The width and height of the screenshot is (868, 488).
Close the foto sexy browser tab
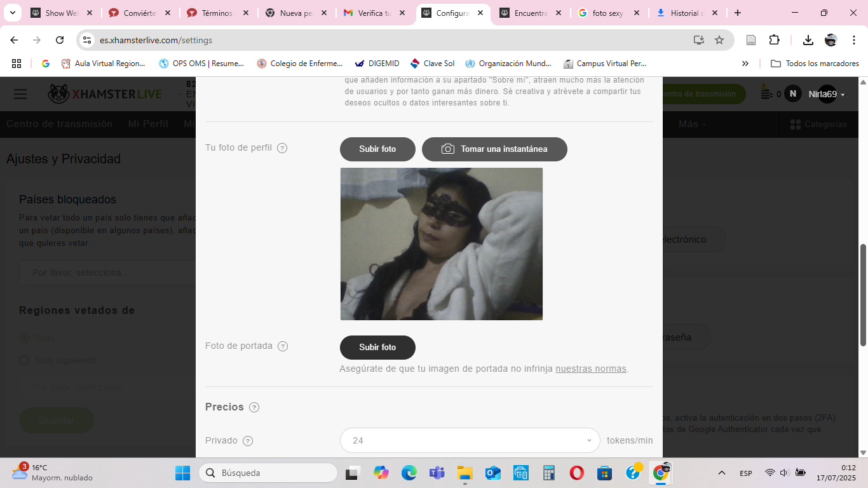click(x=636, y=13)
